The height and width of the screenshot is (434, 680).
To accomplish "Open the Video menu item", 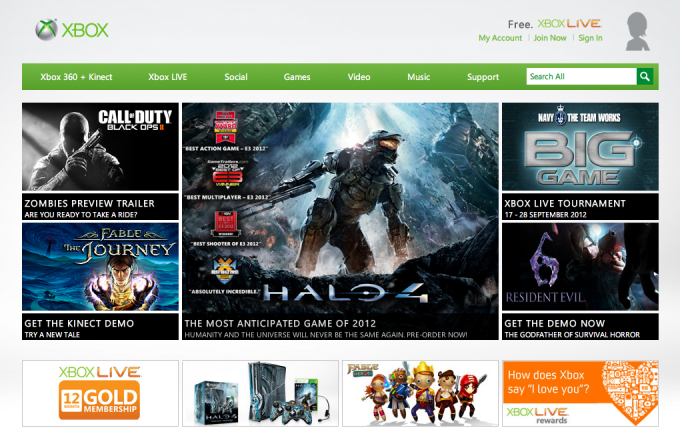I will 359,77.
